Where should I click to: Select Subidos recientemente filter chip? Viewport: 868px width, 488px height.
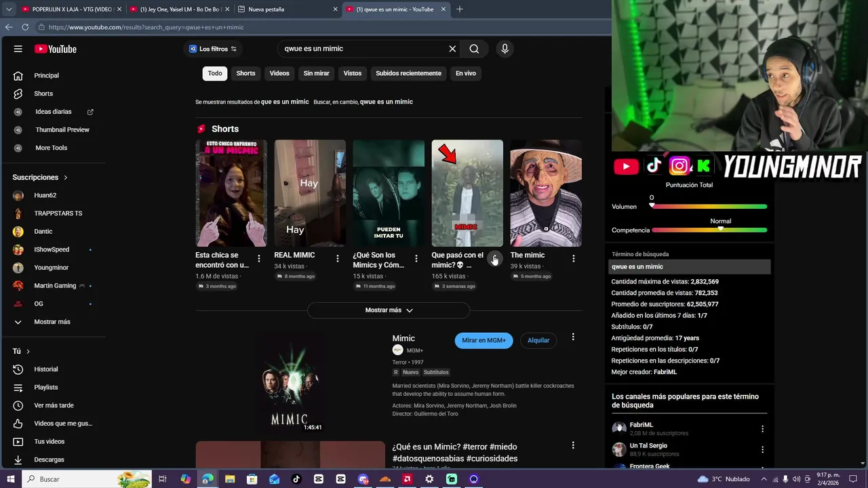coord(408,73)
